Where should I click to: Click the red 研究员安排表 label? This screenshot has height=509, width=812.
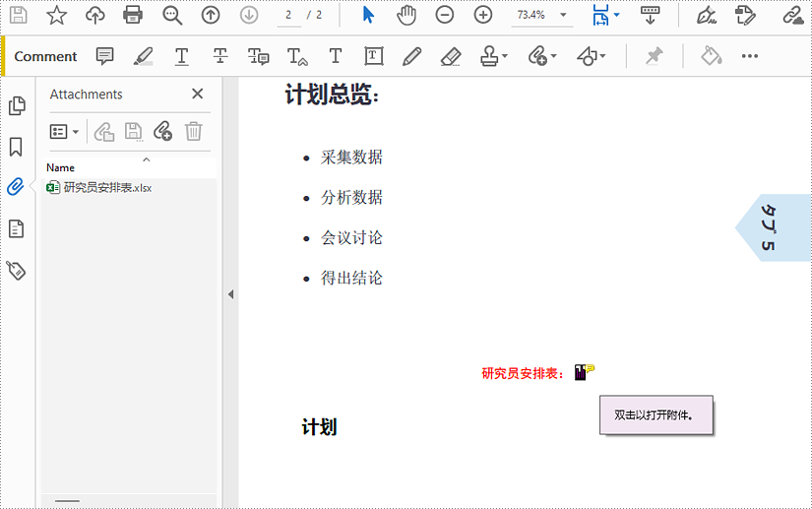(523, 373)
